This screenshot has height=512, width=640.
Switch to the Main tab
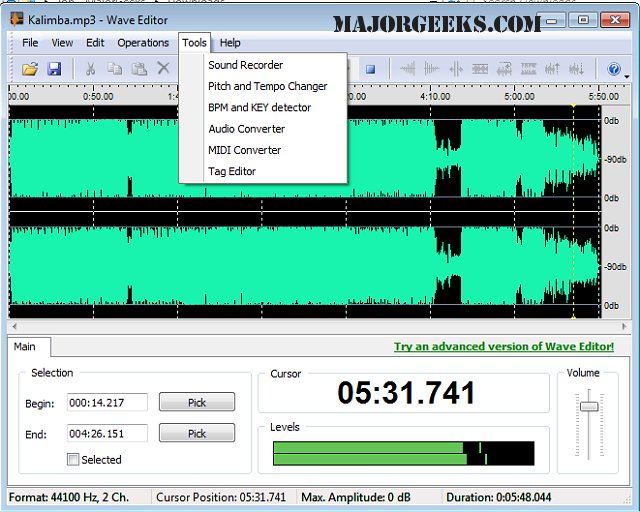[x=29, y=347]
